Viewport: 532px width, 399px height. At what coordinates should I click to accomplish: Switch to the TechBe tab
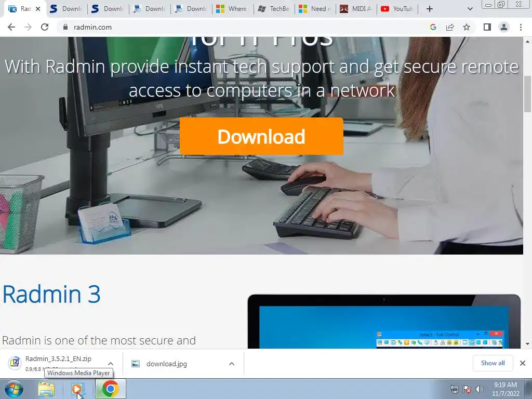pyautogui.click(x=274, y=9)
